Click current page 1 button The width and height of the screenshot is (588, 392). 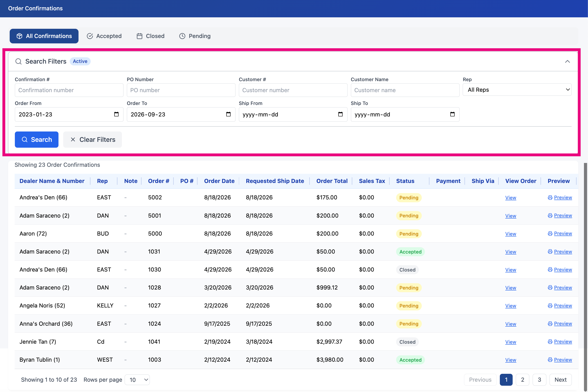pyautogui.click(x=506, y=380)
